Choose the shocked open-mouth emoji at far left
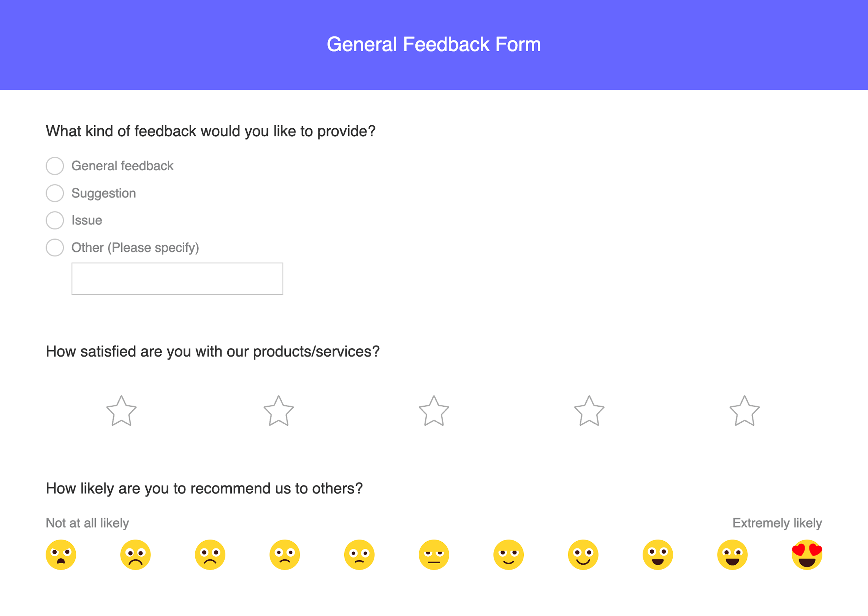The width and height of the screenshot is (868, 616). coord(61,554)
